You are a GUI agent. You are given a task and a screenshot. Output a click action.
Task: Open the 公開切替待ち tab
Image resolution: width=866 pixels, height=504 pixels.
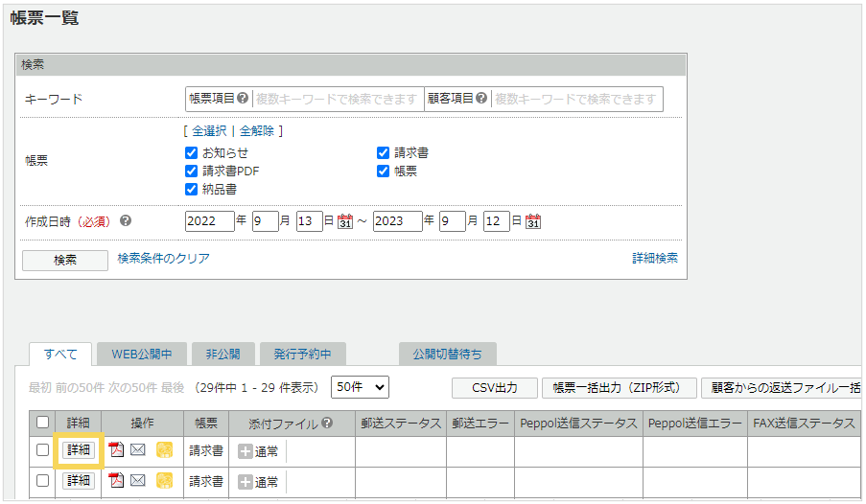[447, 354]
